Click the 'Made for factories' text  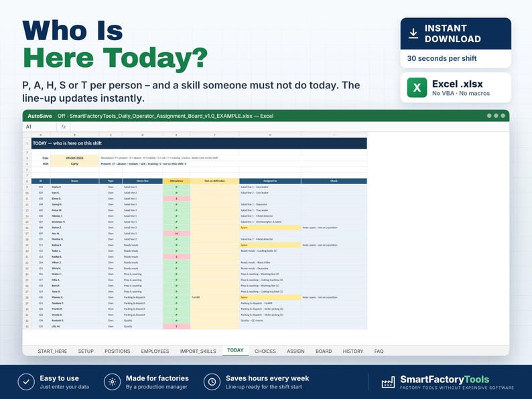(157, 378)
